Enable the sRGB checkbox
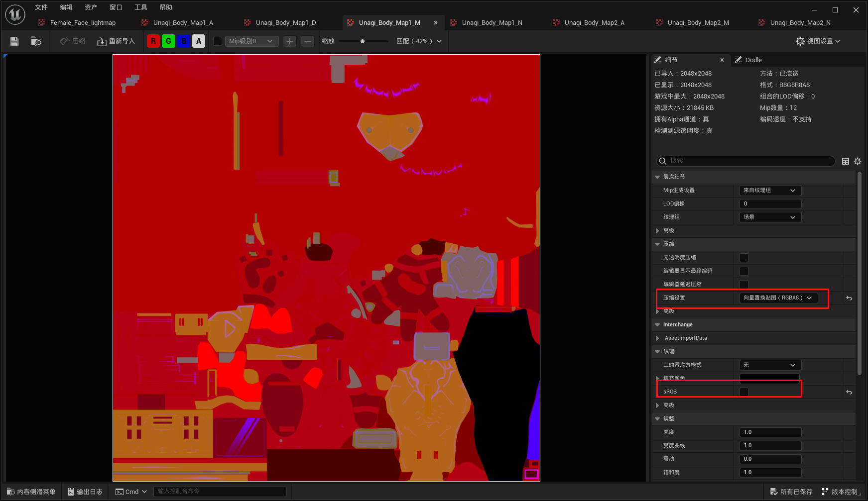The height and width of the screenshot is (501, 868). 744,392
